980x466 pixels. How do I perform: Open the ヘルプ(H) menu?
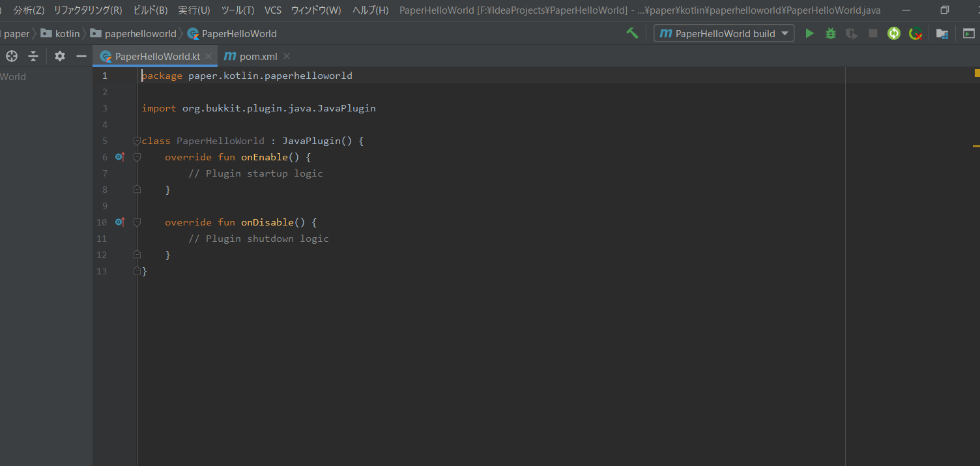click(370, 10)
